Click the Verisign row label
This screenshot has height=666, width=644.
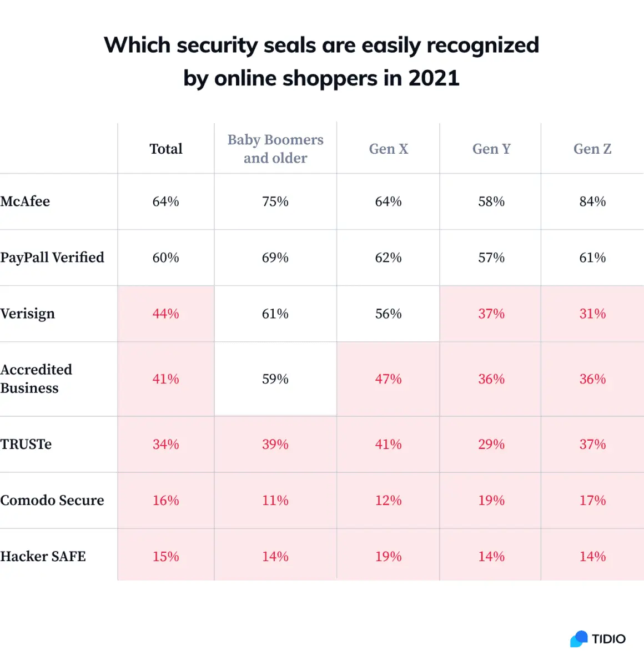pyautogui.click(x=28, y=314)
